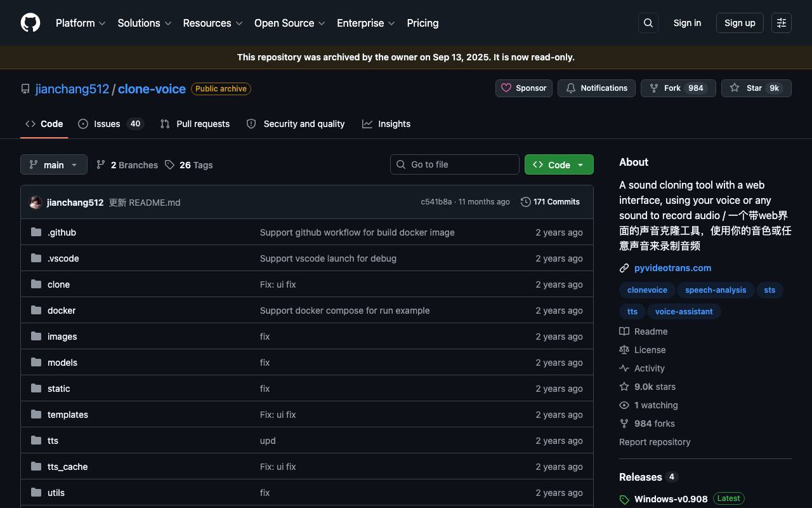Open the Pricing page
The image size is (812, 508).
tap(422, 23)
